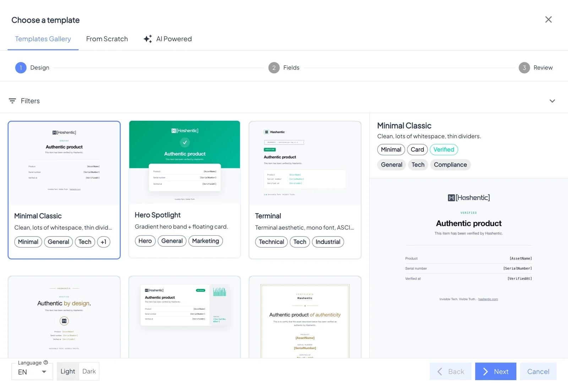Screen dimensions: 568x392
Task: Go to step 1 Design
Action: 32,67
